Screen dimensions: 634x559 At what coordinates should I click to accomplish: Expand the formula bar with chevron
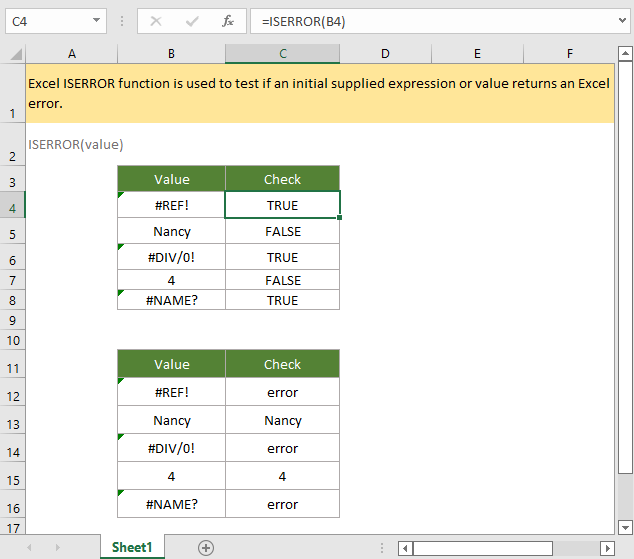point(620,20)
